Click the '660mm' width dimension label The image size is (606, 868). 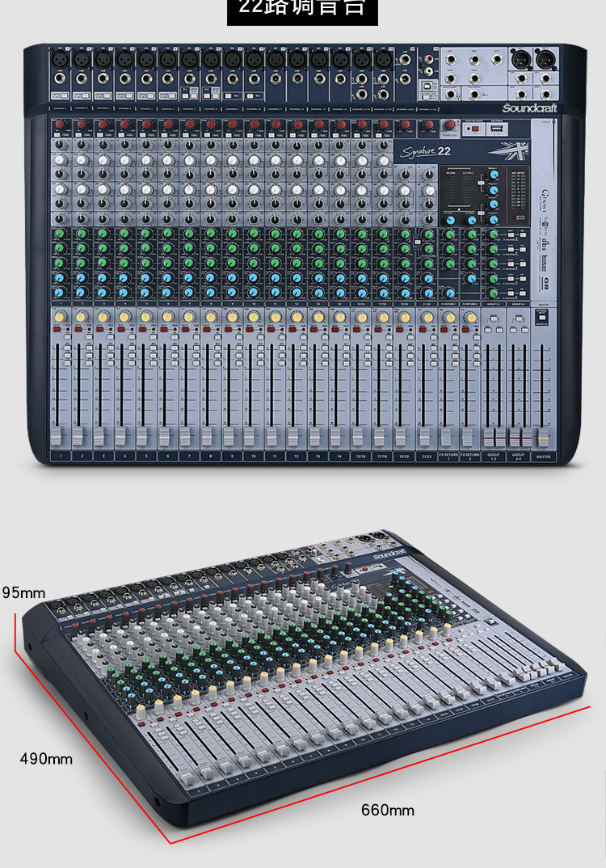click(x=387, y=811)
